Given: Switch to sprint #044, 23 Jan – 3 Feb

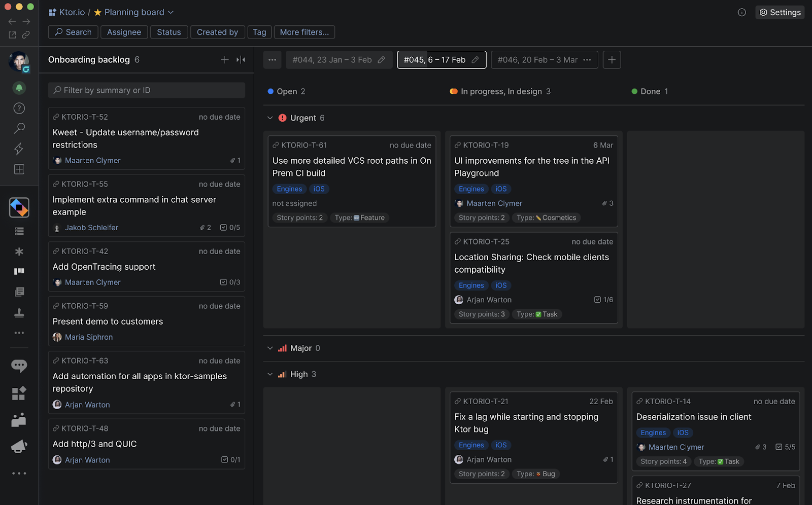Looking at the screenshot, I should point(332,60).
